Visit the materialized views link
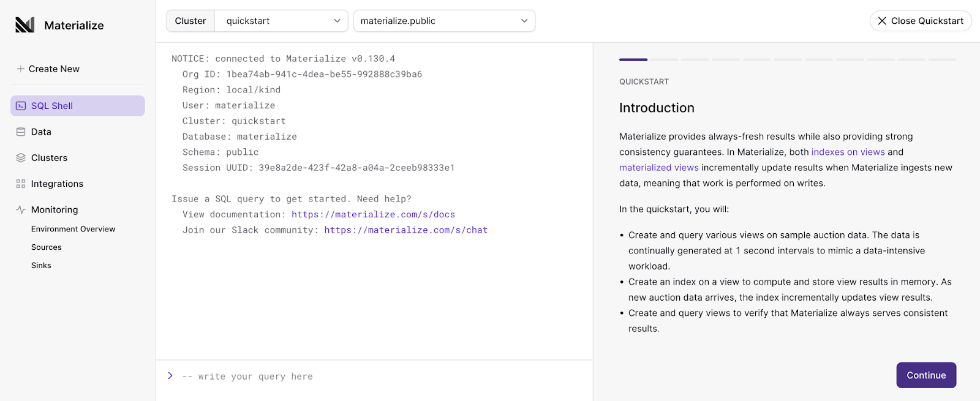Screen dimensions: 980x401 658,168
